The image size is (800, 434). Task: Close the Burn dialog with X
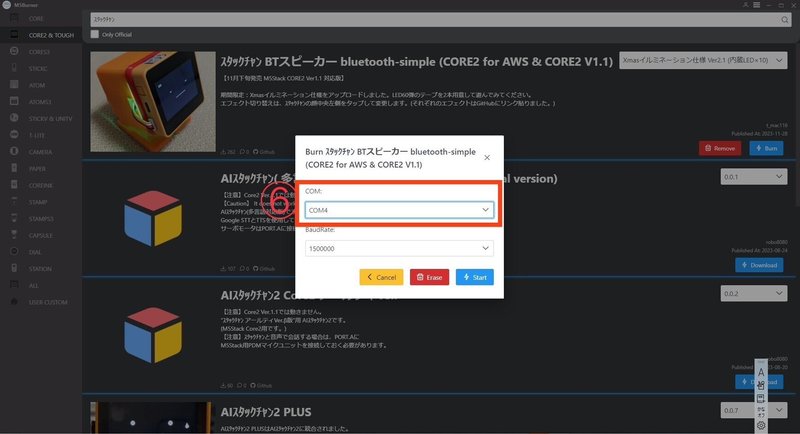pyautogui.click(x=487, y=158)
